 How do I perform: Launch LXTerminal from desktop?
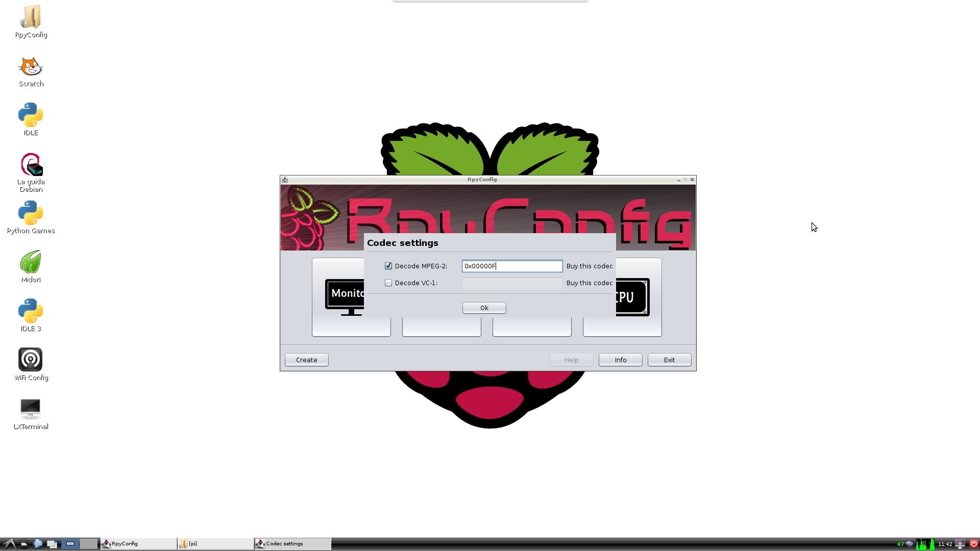[31, 409]
